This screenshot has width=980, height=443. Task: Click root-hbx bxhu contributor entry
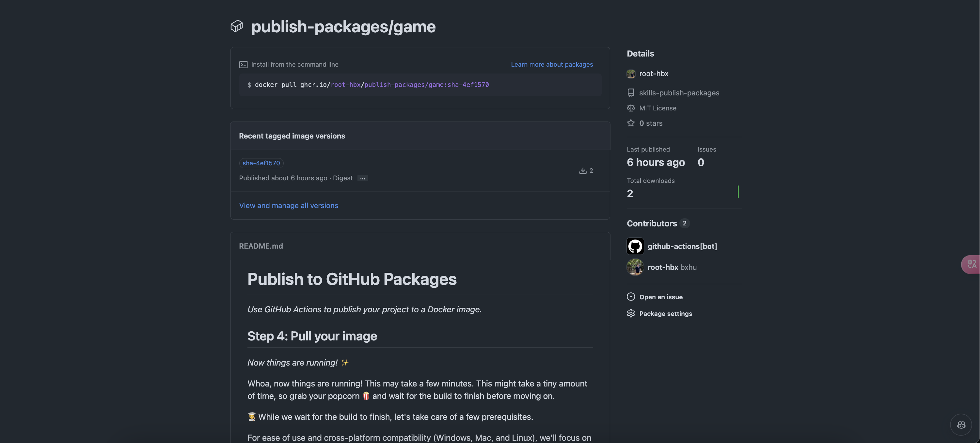coord(672,267)
